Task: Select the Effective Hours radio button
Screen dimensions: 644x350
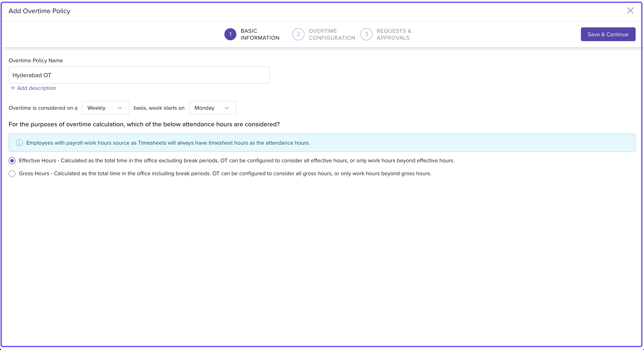Action: click(x=12, y=161)
